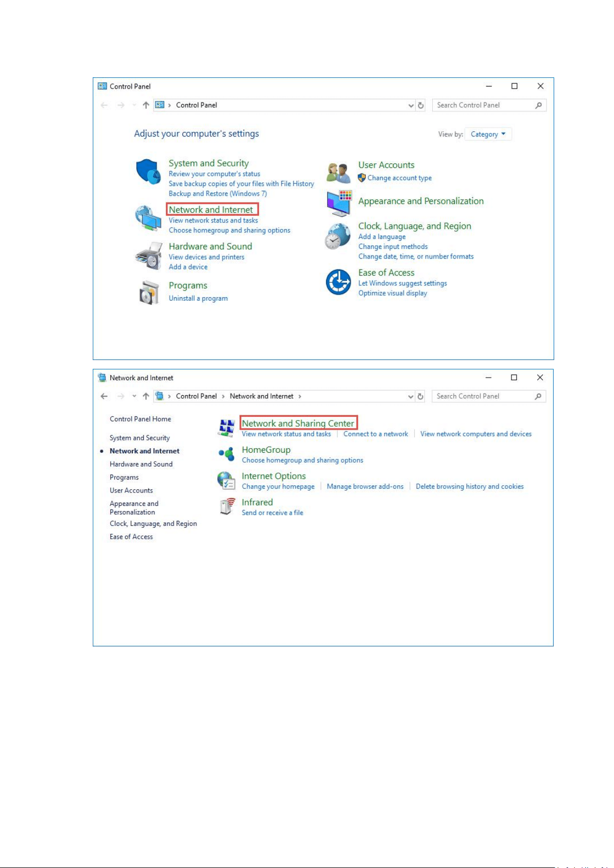
Task: Click Change account type link
Action: point(400,178)
